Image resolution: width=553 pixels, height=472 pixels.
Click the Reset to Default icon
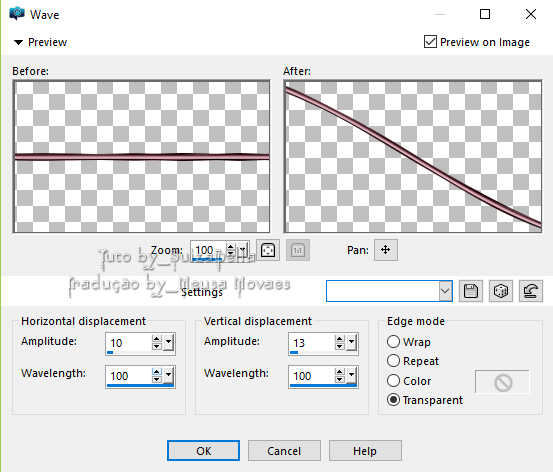pyautogui.click(x=531, y=291)
